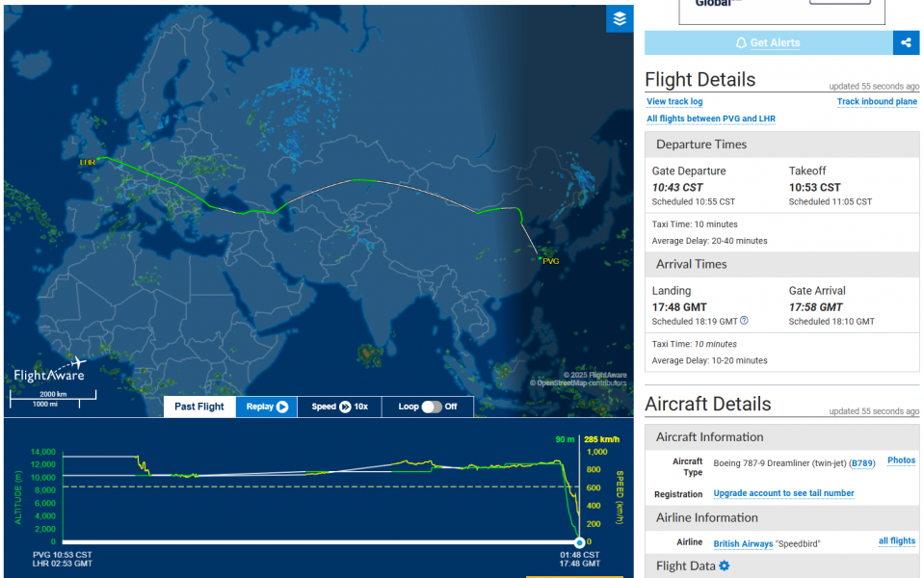
Task: Click the share icon beside Get Alerts
Action: pos(906,42)
